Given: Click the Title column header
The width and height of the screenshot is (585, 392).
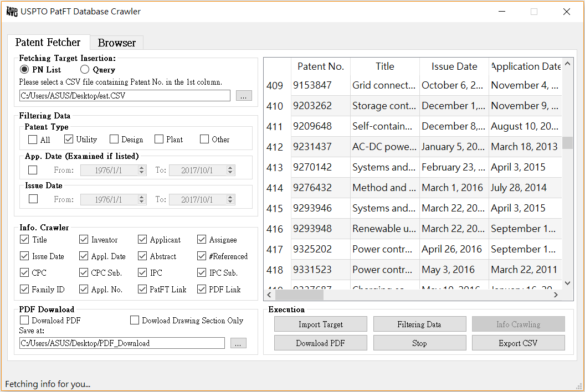Looking at the screenshot, I should 385,66.
